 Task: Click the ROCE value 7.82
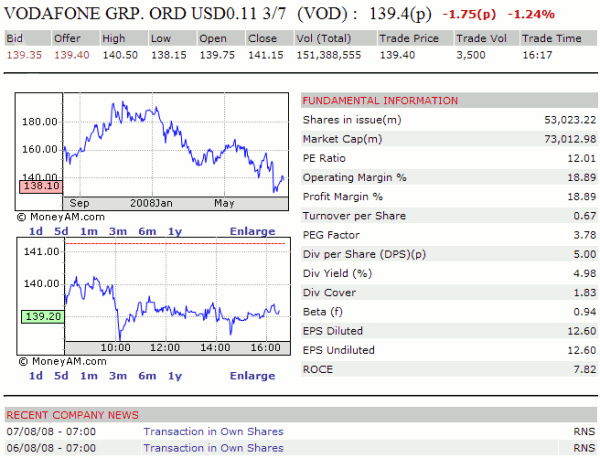[x=585, y=370]
